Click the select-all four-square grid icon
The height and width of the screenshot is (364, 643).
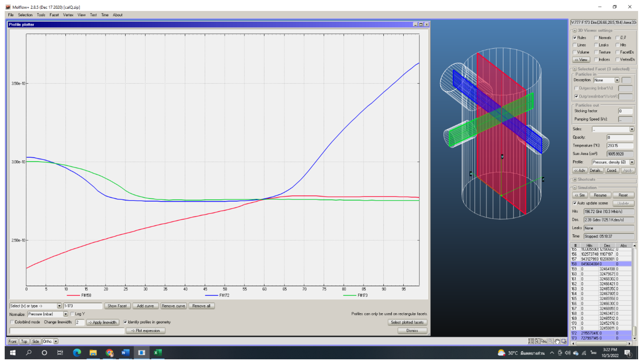coord(531,341)
